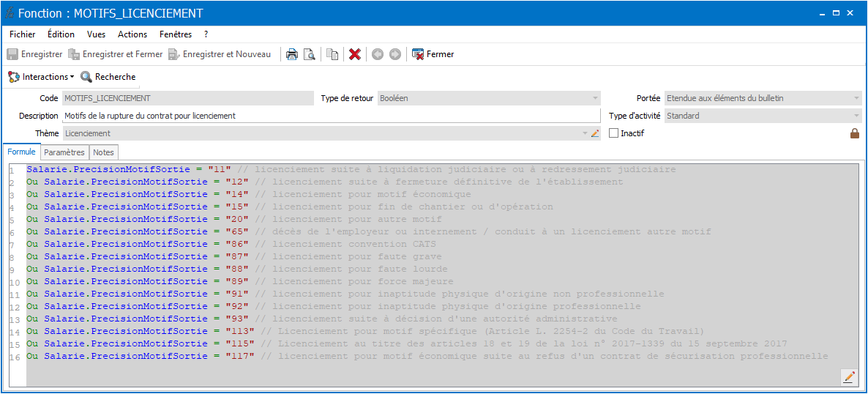The width and height of the screenshot is (868, 394).
Task: Click formula line with code "92"
Action: tap(334, 306)
